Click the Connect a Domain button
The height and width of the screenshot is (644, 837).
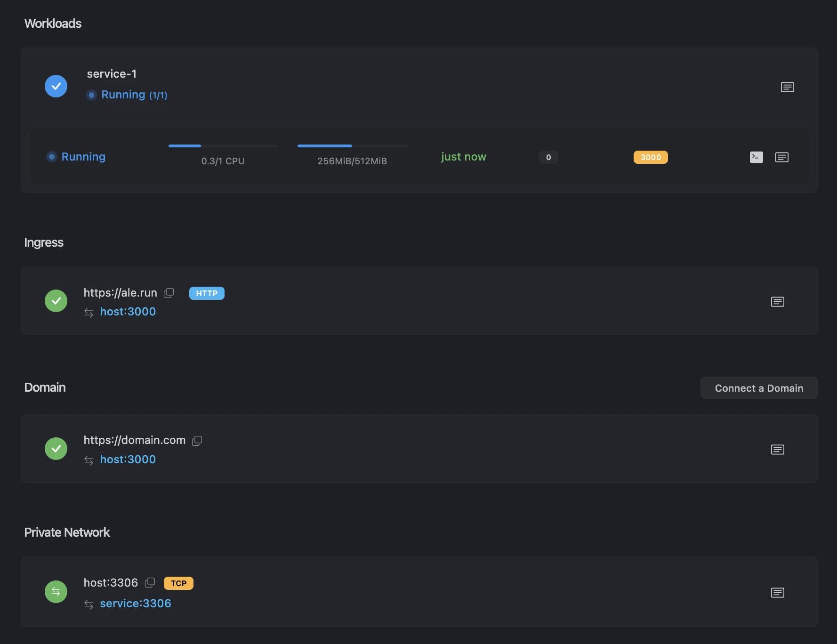pos(759,388)
